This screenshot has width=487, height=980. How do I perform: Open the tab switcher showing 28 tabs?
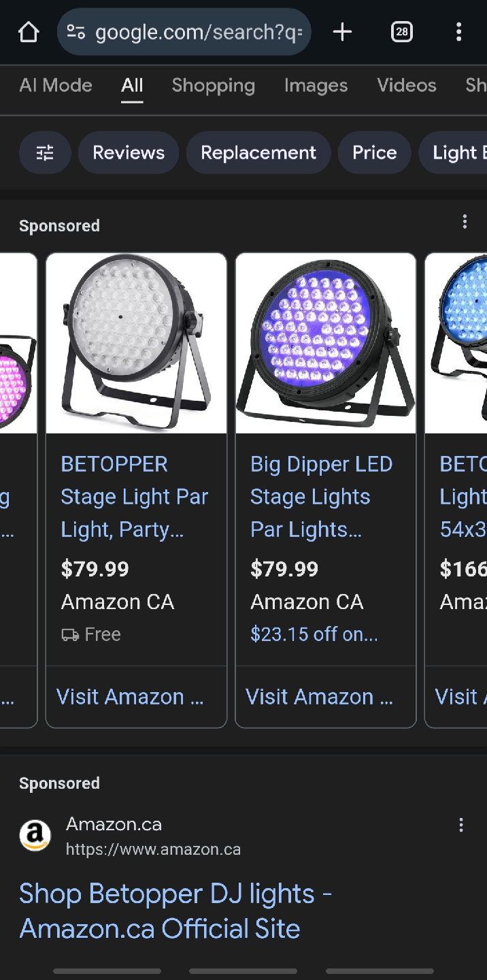[402, 32]
